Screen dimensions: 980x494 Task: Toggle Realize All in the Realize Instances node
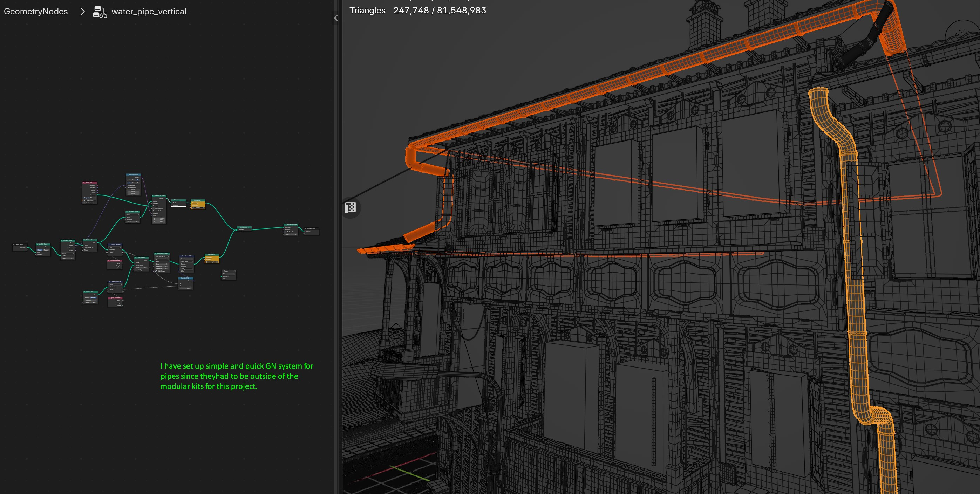click(x=285, y=232)
